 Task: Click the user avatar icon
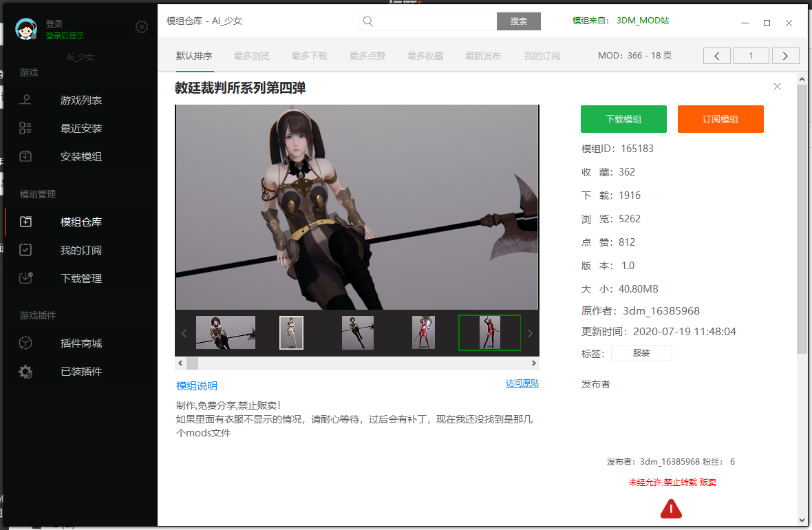click(x=26, y=29)
